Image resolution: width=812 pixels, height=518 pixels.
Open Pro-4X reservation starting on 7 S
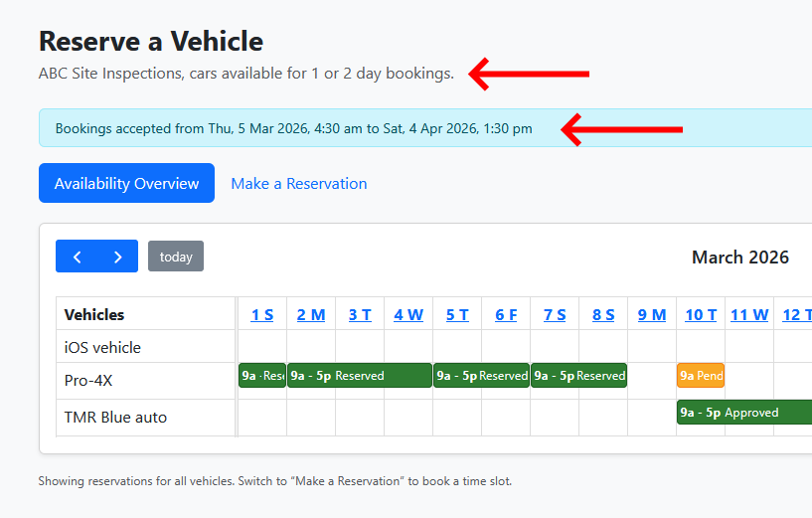tap(578, 376)
